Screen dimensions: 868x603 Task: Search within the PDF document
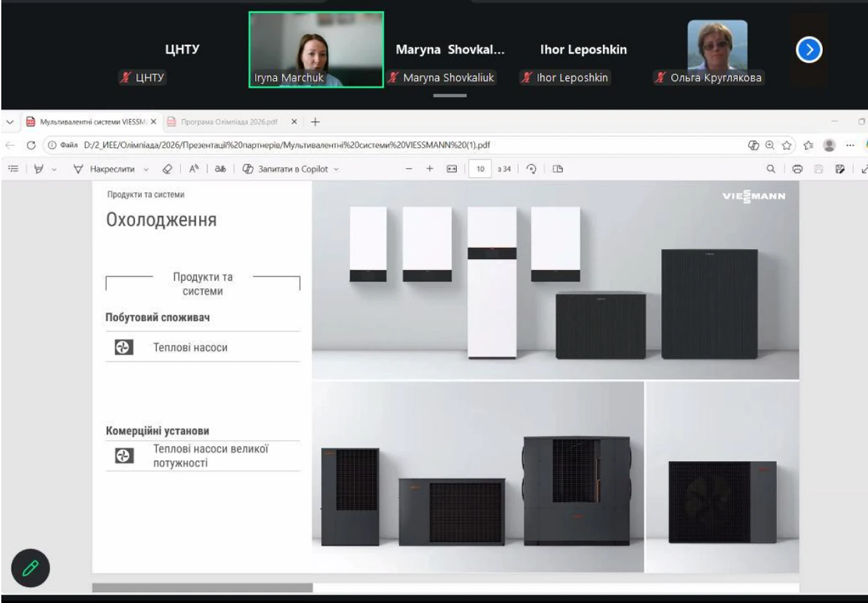(x=770, y=169)
